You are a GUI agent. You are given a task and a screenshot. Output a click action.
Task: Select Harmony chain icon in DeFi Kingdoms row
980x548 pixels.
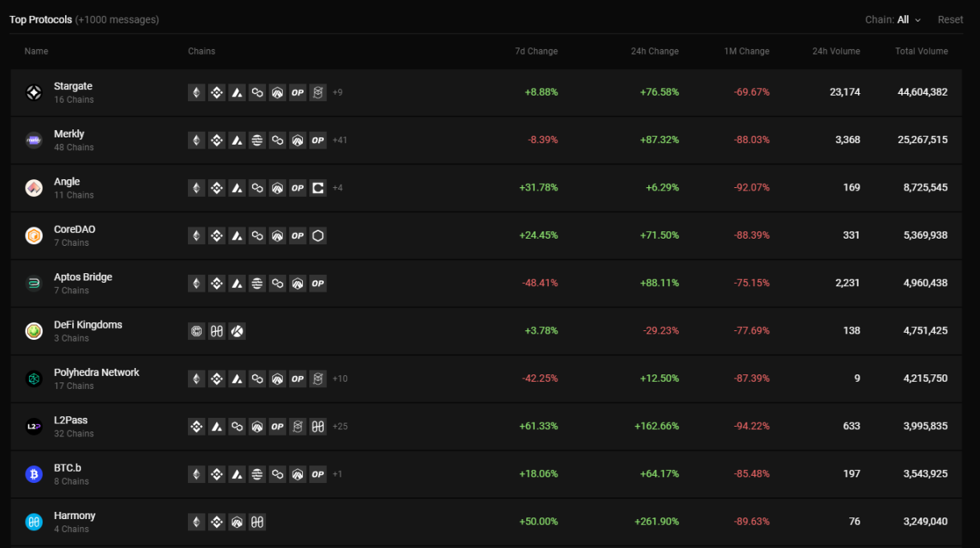tap(217, 331)
